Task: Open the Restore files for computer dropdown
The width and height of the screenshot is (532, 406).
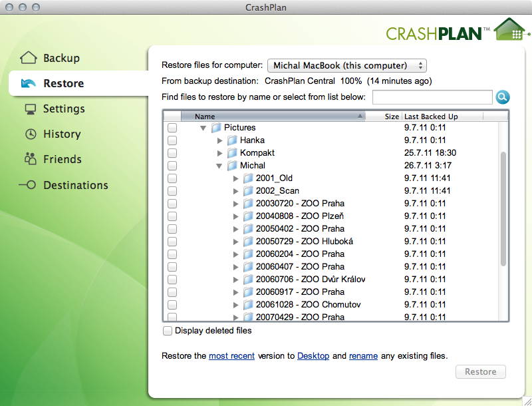Action: [x=346, y=65]
